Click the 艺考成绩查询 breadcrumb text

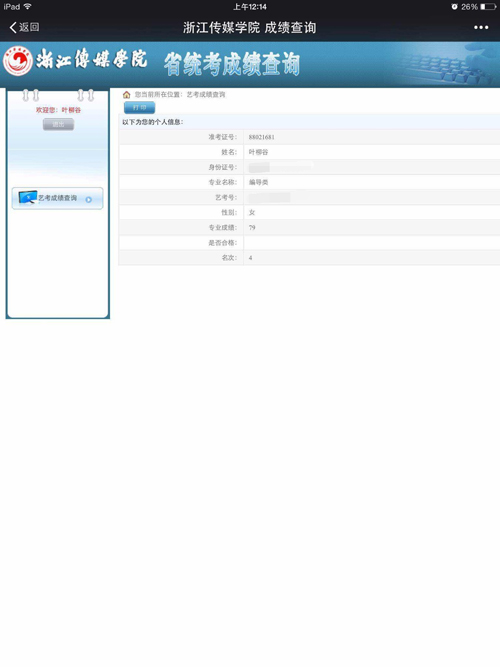[x=206, y=94]
